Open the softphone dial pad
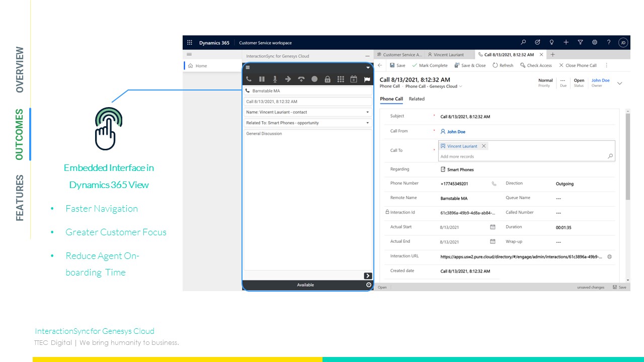The width and height of the screenshot is (644, 362). [x=341, y=79]
